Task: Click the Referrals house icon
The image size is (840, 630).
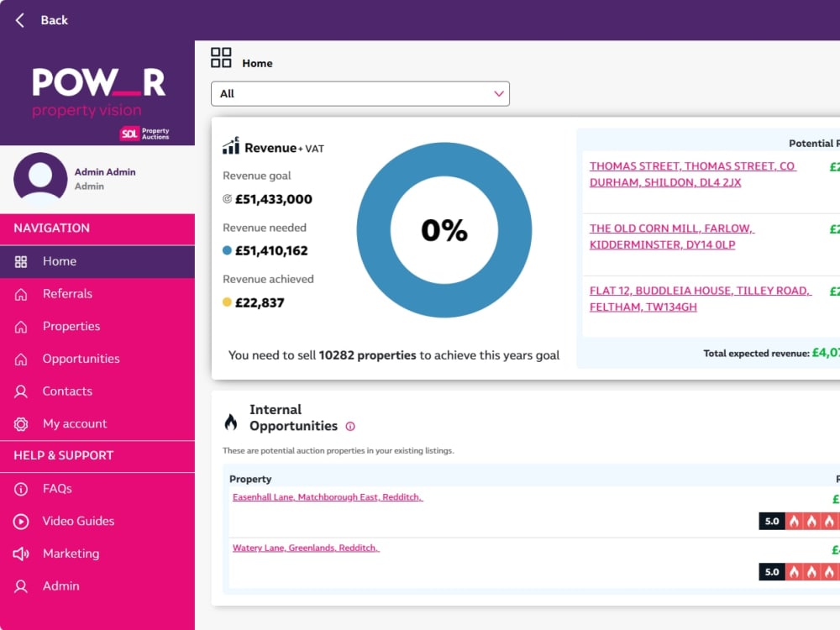Action: pyautogui.click(x=21, y=294)
